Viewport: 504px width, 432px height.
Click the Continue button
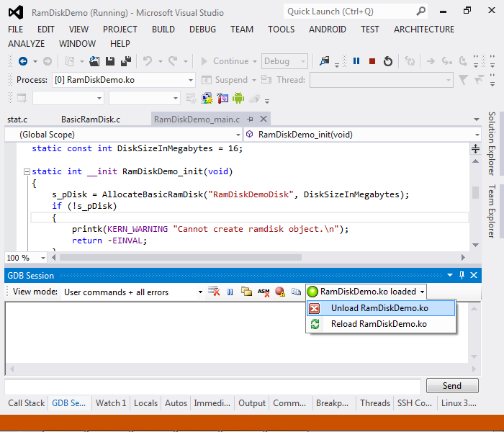[x=225, y=61]
